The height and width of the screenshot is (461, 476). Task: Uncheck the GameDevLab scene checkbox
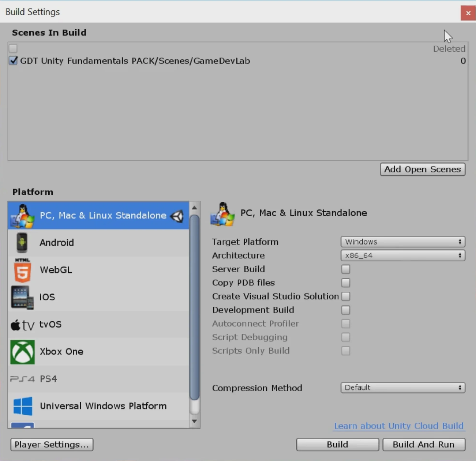pos(13,61)
